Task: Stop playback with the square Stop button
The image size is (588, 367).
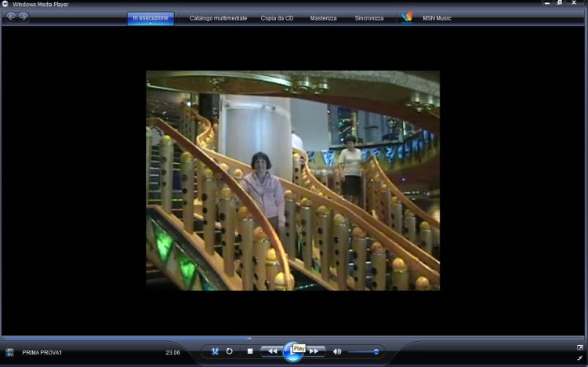Action: [x=250, y=351]
